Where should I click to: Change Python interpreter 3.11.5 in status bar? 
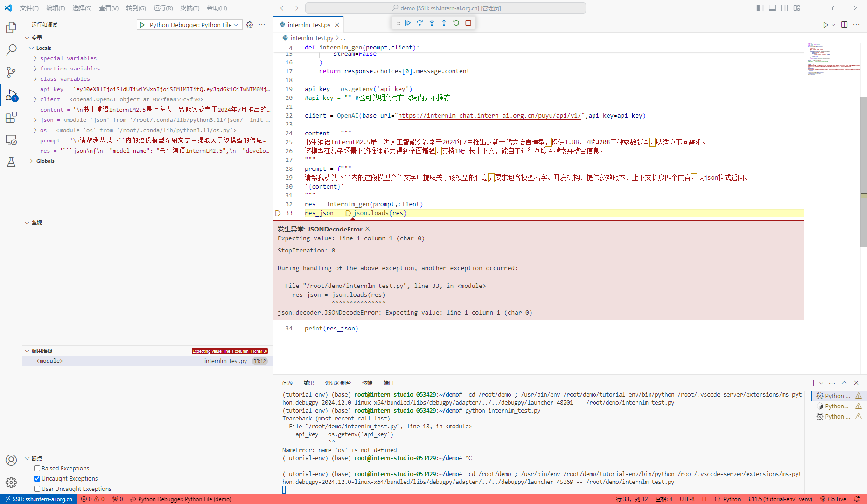[x=780, y=499]
